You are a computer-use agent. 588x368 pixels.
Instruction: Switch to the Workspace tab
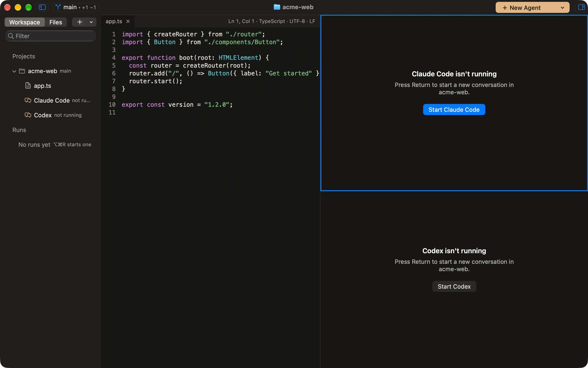(25, 22)
